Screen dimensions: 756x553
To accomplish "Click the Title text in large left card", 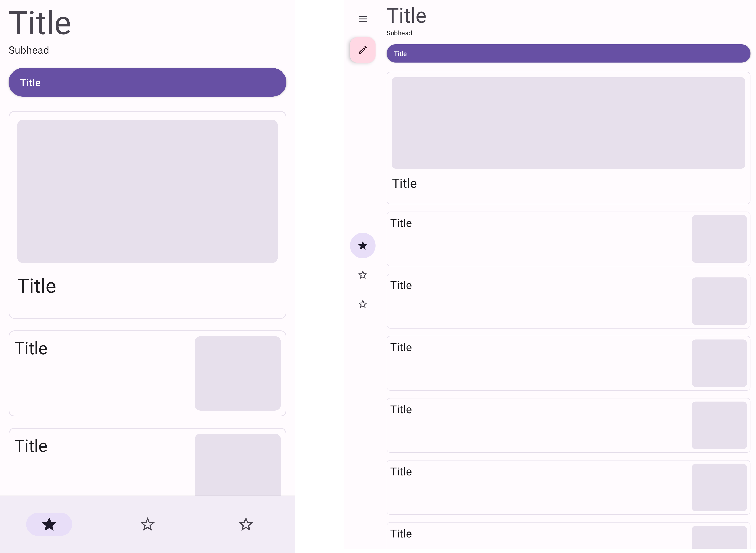I will pyautogui.click(x=37, y=286).
